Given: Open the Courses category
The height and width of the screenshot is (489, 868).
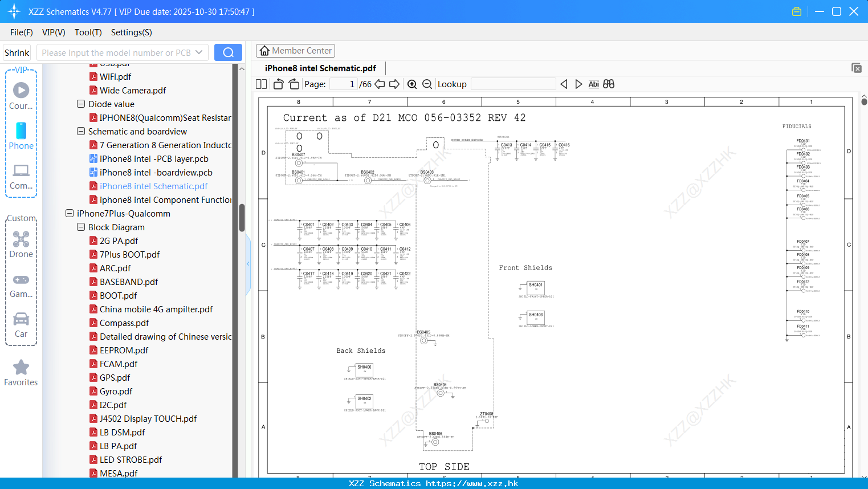Looking at the screenshot, I should 21,96.
